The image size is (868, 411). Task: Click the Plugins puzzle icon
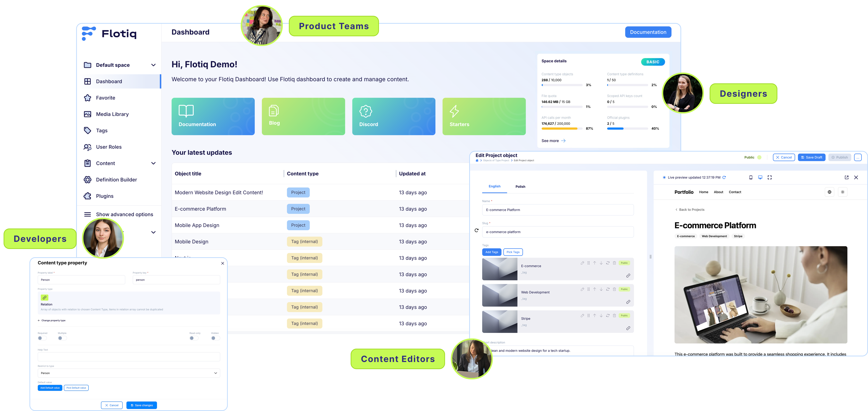[x=88, y=196]
